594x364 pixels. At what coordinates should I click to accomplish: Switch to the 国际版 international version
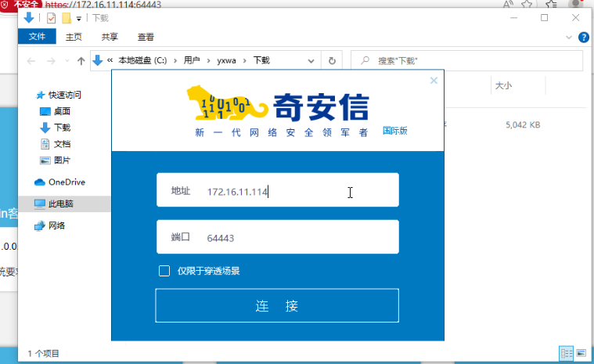394,131
